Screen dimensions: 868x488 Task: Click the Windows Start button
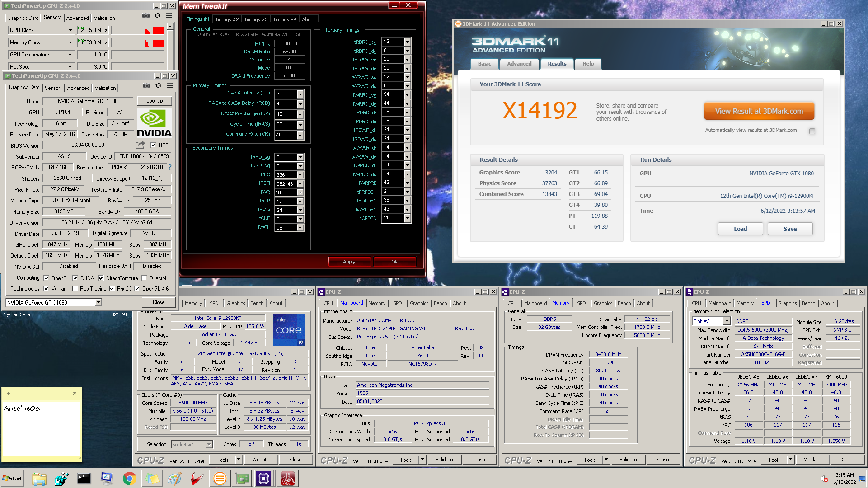coord(12,479)
